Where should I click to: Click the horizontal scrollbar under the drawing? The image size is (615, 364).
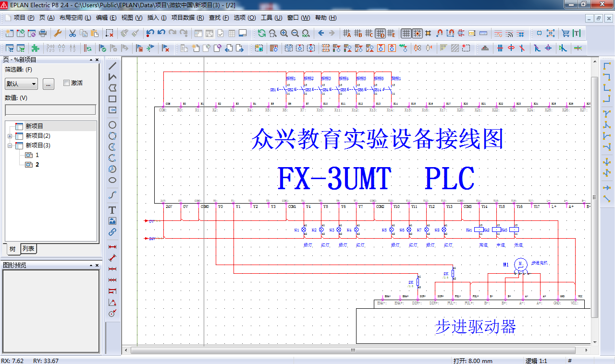[x=352, y=351]
